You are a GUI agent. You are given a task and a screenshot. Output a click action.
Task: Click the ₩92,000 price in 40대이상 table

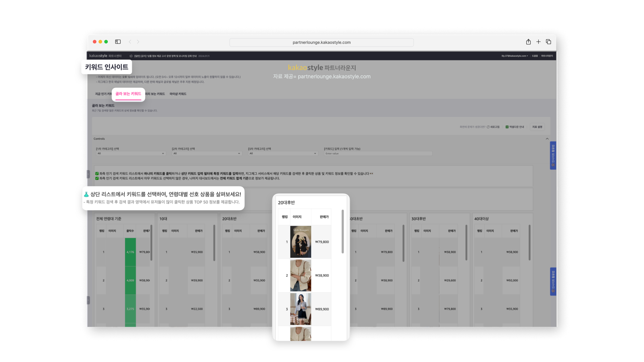(512, 281)
